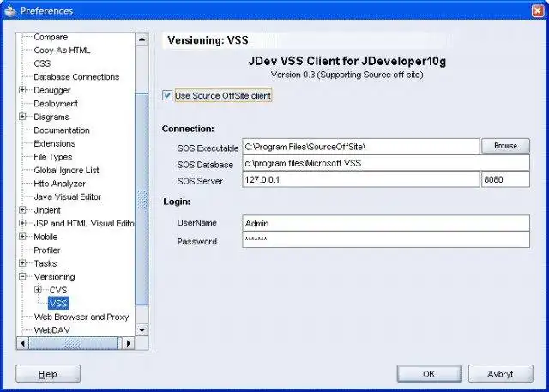549x392 pixels.
Task: Click the tree's vertical scrollbar down arrow
Action: pyautogui.click(x=142, y=329)
